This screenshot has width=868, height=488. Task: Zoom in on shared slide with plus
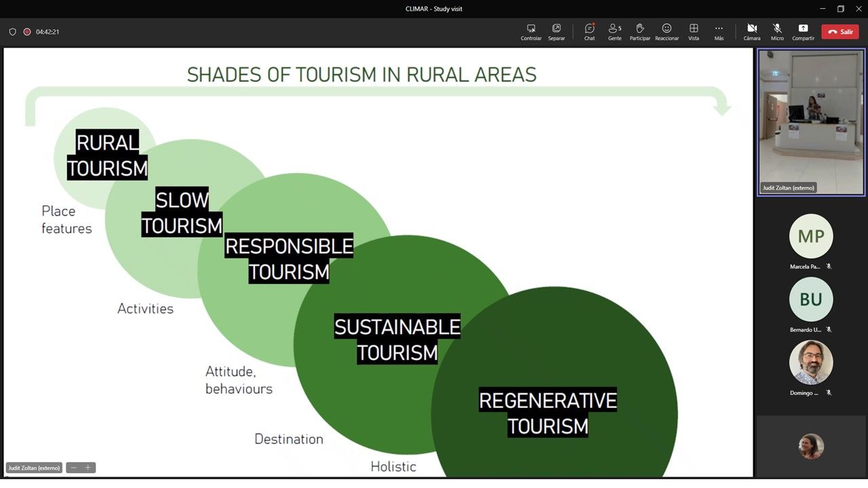tap(87, 468)
